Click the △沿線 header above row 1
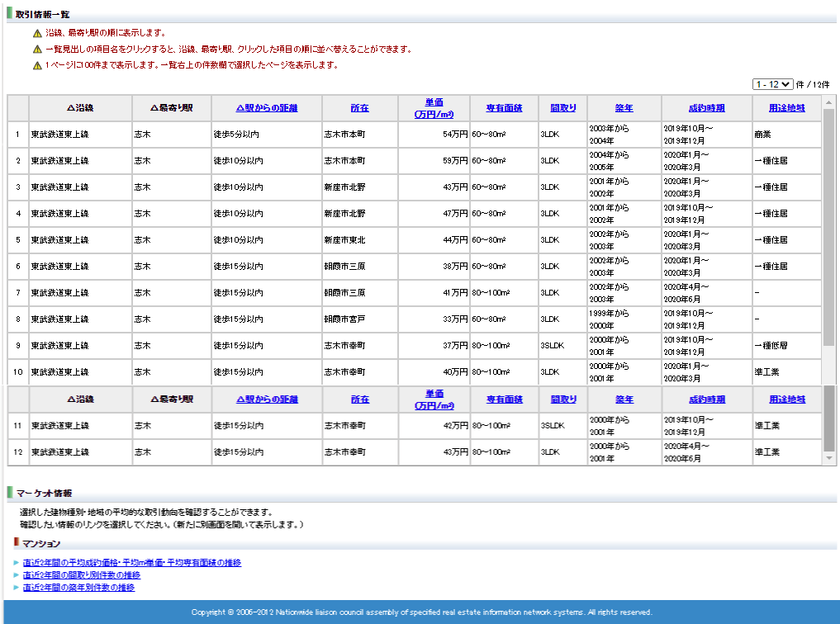 click(80, 107)
